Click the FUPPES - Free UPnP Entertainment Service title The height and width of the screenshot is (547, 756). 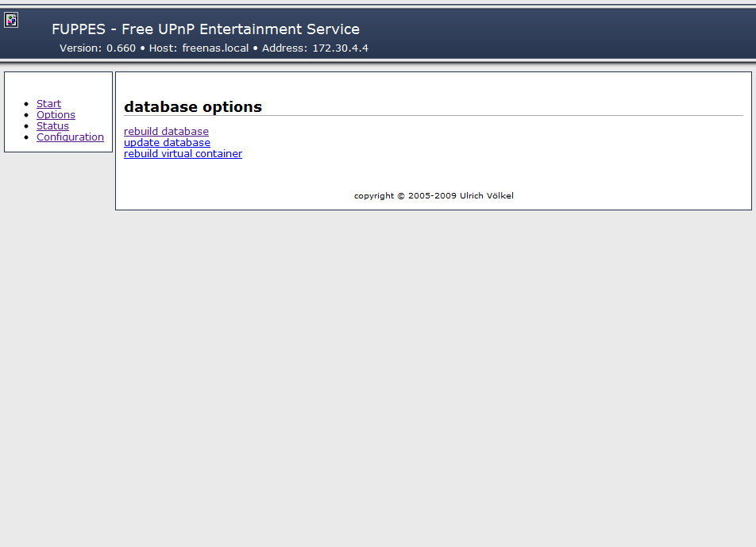pyautogui.click(x=206, y=29)
